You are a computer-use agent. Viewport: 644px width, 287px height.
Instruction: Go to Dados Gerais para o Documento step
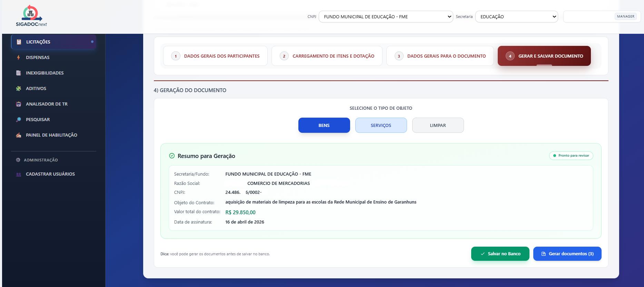point(440,56)
